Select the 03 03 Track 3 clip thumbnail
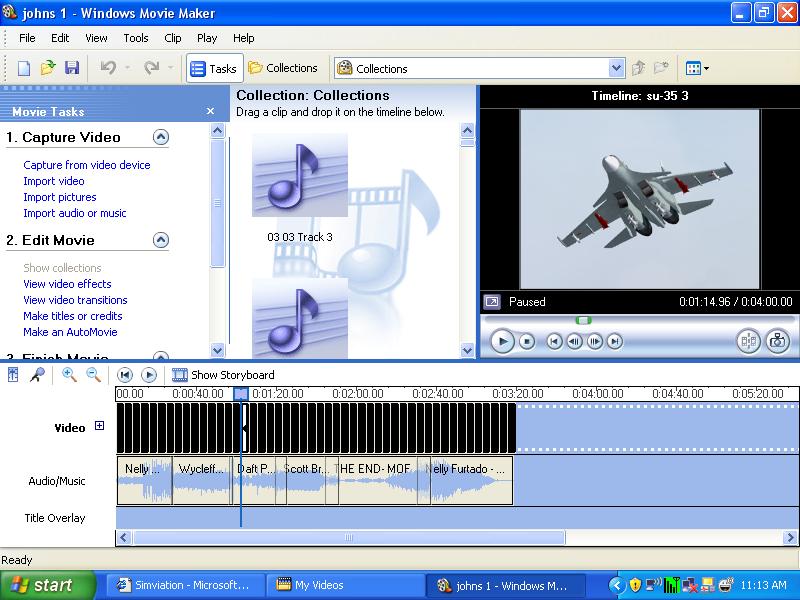Screen dimensions: 800x600 coord(300,176)
